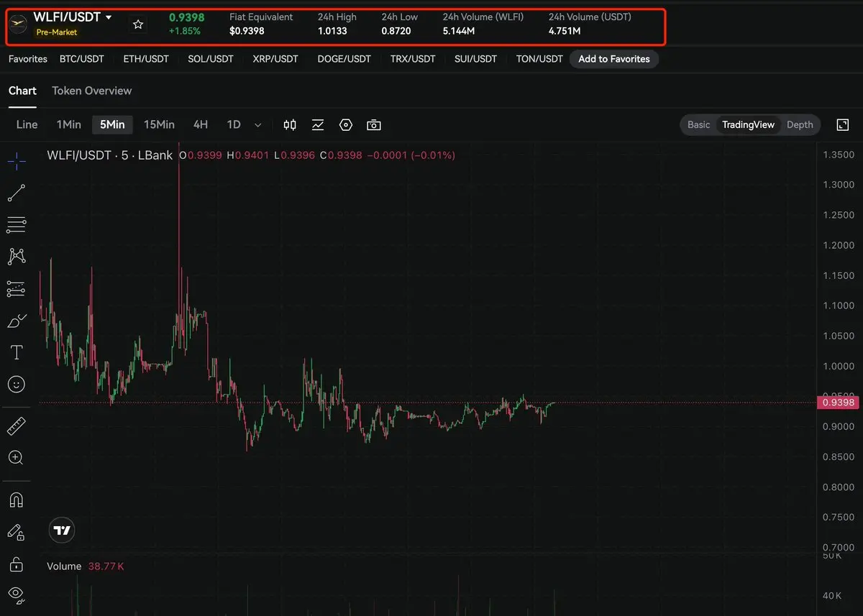
Task: Switch chart mode to Basic
Action: click(698, 125)
